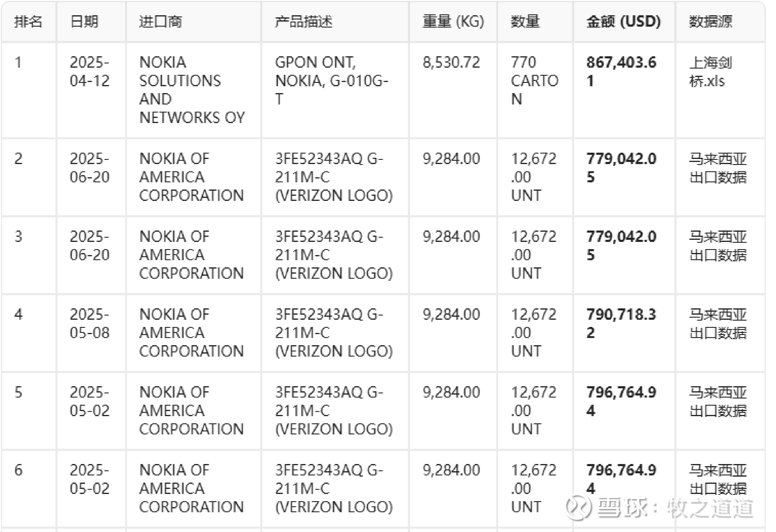Select the GPON ONT product description cell
The height and width of the screenshot is (532, 776).
tap(332, 81)
